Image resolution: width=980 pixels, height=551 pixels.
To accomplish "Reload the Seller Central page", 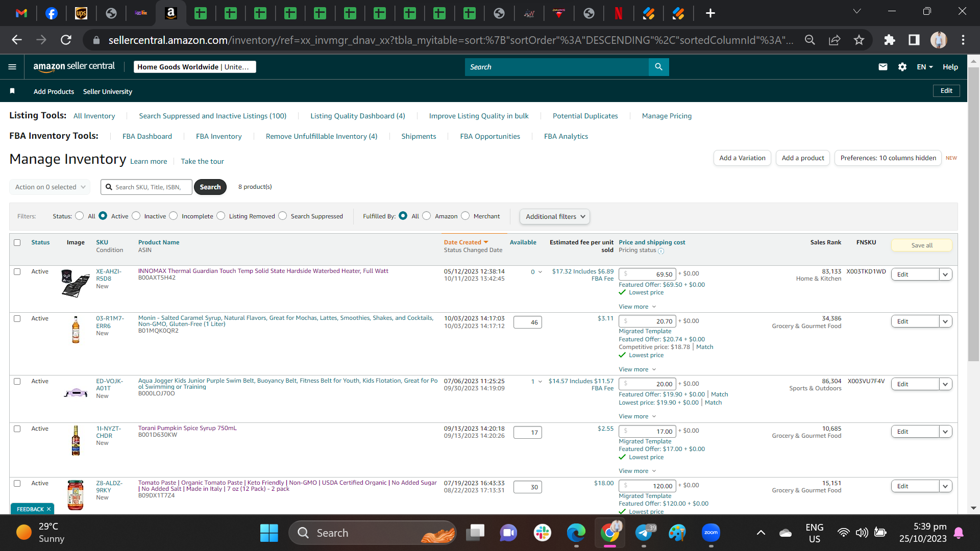I will [x=66, y=40].
